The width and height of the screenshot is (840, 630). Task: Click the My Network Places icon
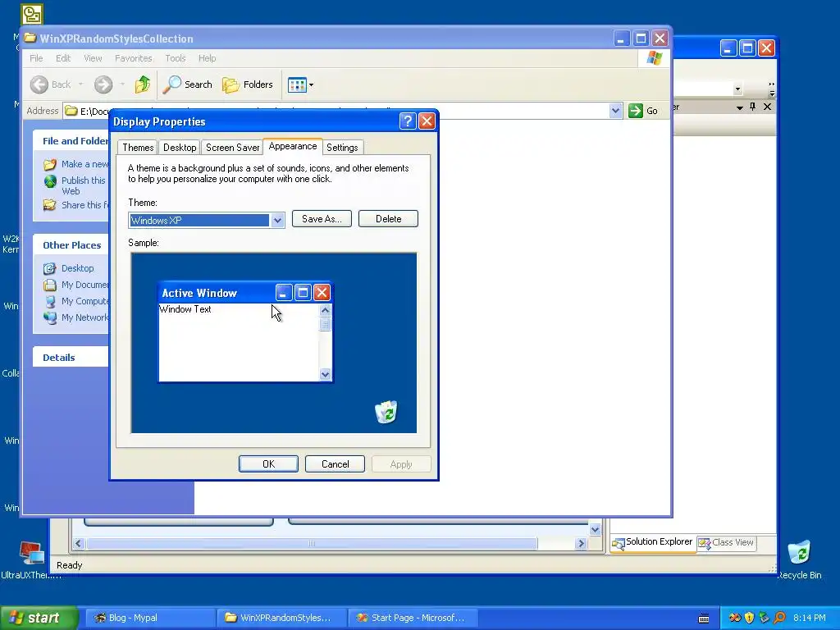point(50,317)
